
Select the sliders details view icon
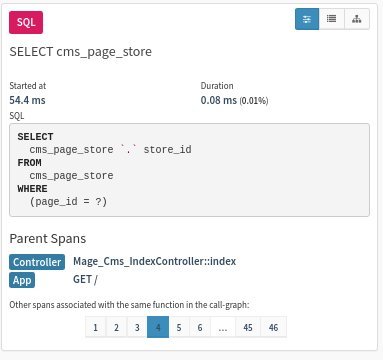pos(307,19)
